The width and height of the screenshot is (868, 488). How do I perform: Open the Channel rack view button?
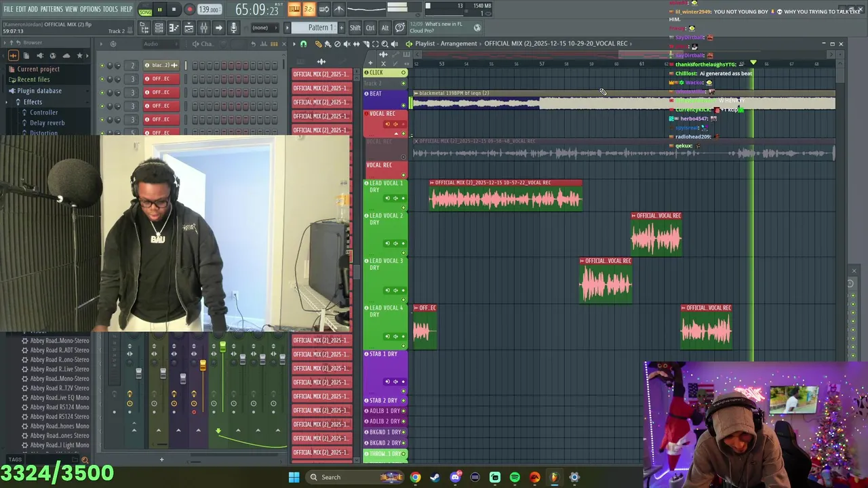pyautogui.click(x=159, y=28)
